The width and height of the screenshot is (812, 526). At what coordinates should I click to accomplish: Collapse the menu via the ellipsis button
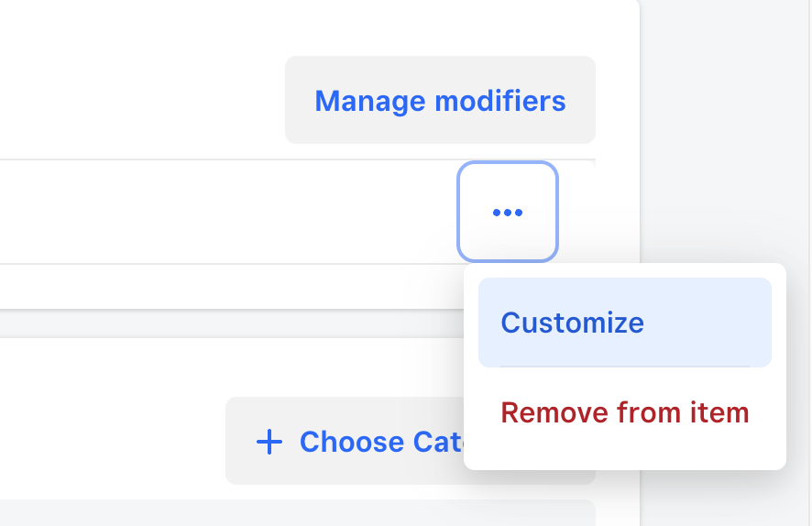[508, 212]
